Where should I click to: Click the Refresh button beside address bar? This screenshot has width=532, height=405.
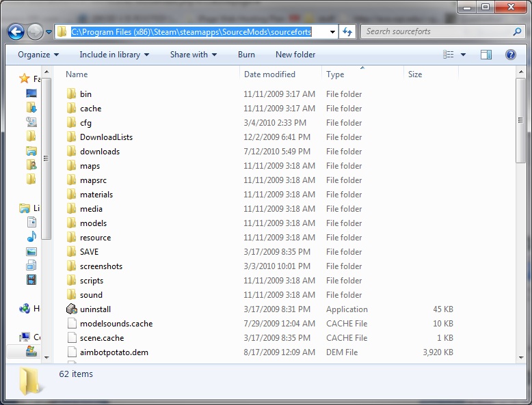tap(347, 31)
